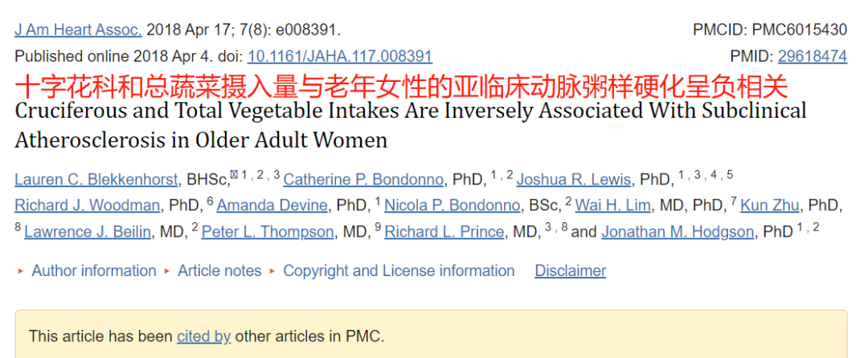Open author Catherine P. Bondonno
Screen dimensions: 868x358
tap(363, 180)
